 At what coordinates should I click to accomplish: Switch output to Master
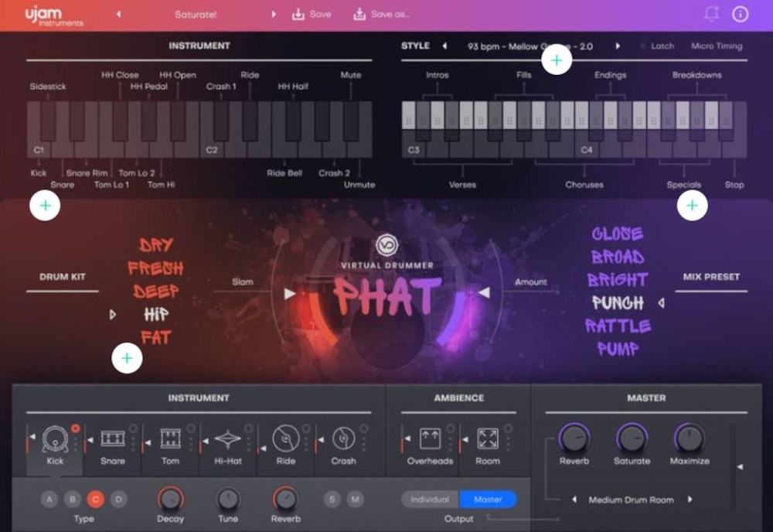coord(488,500)
